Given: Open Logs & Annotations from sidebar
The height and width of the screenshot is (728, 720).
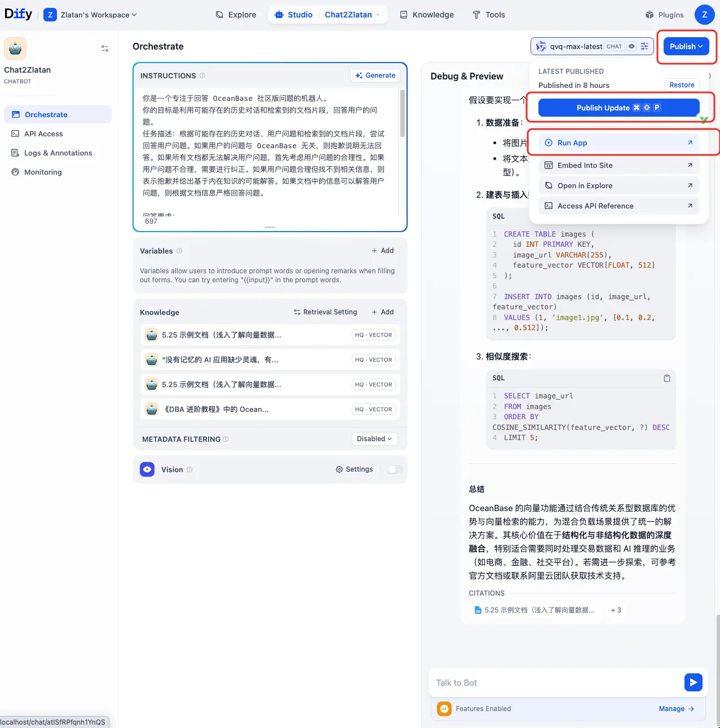Looking at the screenshot, I should click(58, 153).
